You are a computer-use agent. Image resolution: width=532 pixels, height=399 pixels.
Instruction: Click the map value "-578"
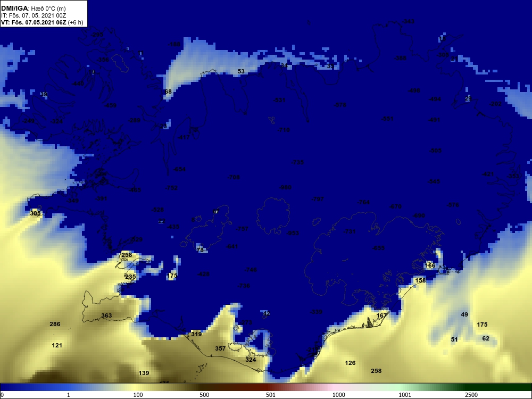click(x=340, y=105)
